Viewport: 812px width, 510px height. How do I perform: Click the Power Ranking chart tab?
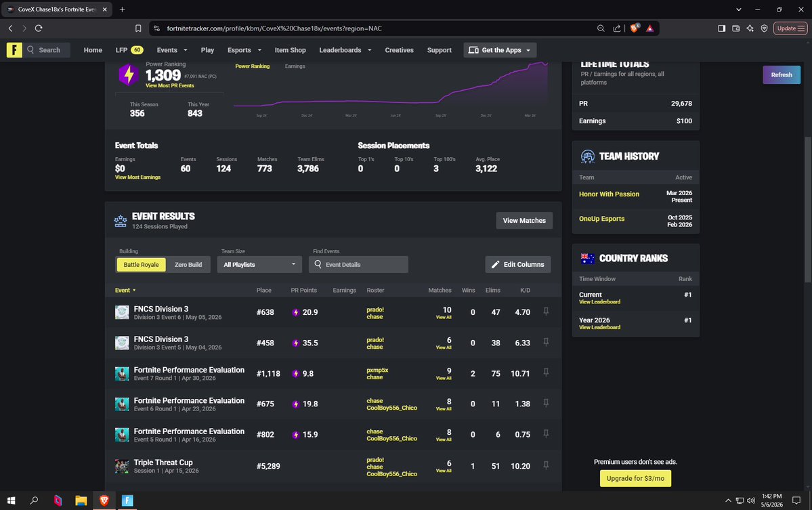tap(252, 66)
